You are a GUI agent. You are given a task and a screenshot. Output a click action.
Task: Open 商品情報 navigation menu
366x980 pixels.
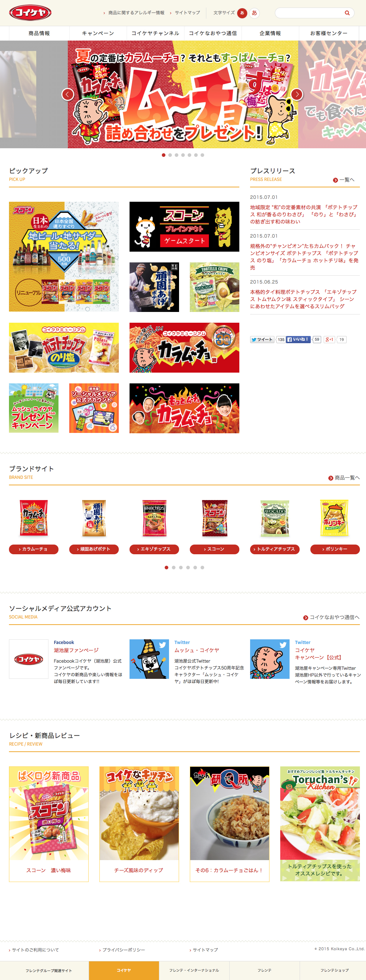[x=39, y=33]
